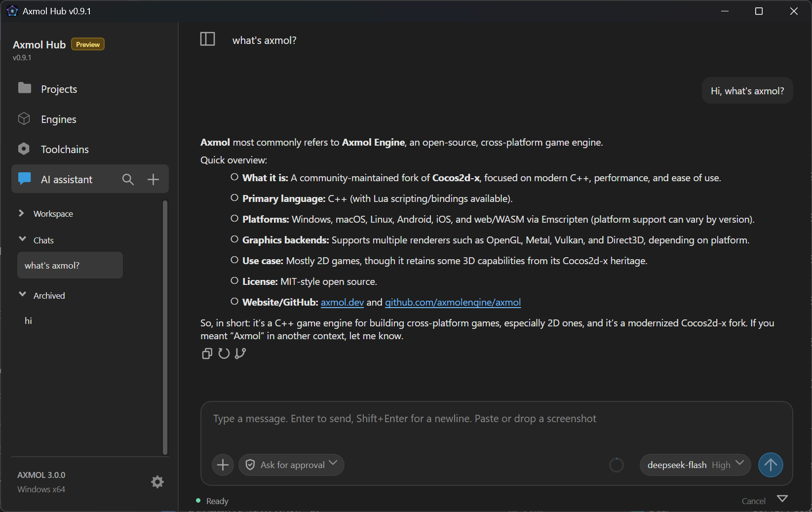Send the message with arrow button
The width and height of the screenshot is (812, 512).
(x=771, y=465)
